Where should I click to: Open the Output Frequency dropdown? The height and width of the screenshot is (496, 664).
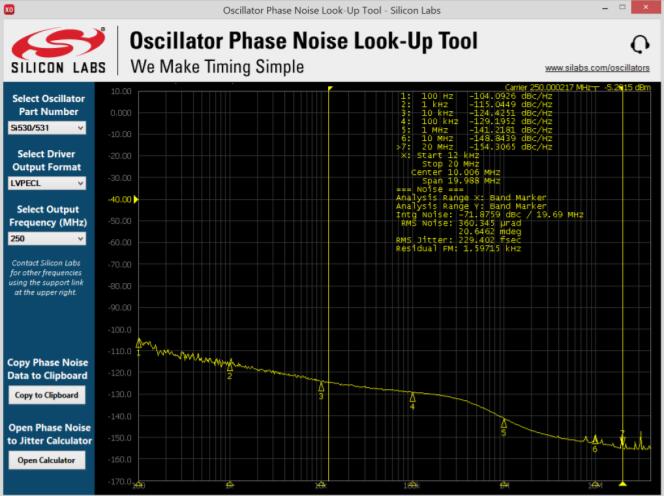point(47,239)
